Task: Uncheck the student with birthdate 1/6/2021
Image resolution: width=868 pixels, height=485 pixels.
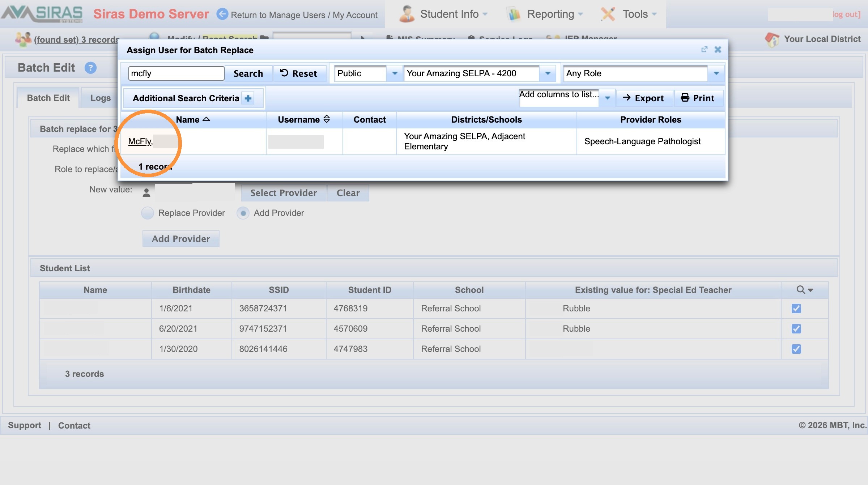Action: pyautogui.click(x=796, y=309)
